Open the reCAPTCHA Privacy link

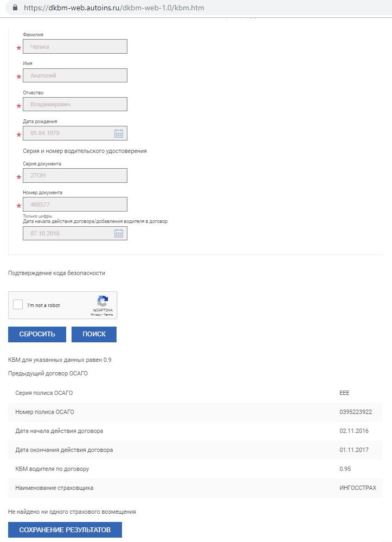pyautogui.click(x=95, y=315)
